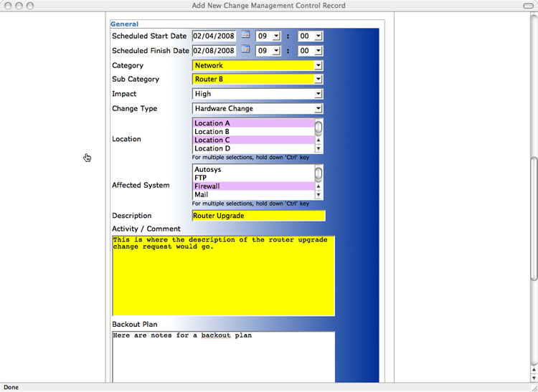Click inside the Backout Plan text area
The width and height of the screenshot is (538, 392).
(223, 357)
